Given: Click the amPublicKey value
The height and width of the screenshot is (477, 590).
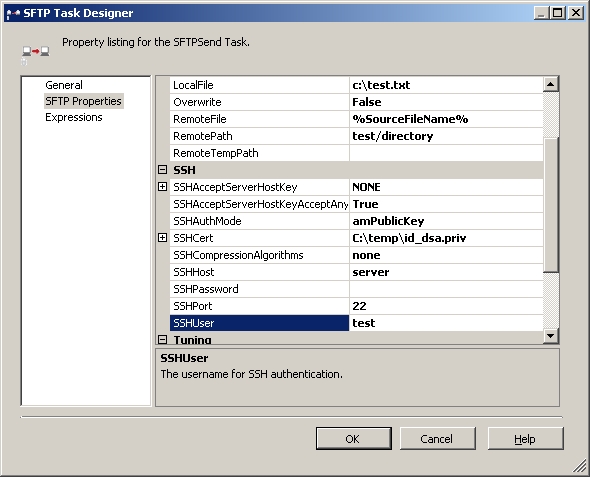Looking at the screenshot, I should point(446,221).
